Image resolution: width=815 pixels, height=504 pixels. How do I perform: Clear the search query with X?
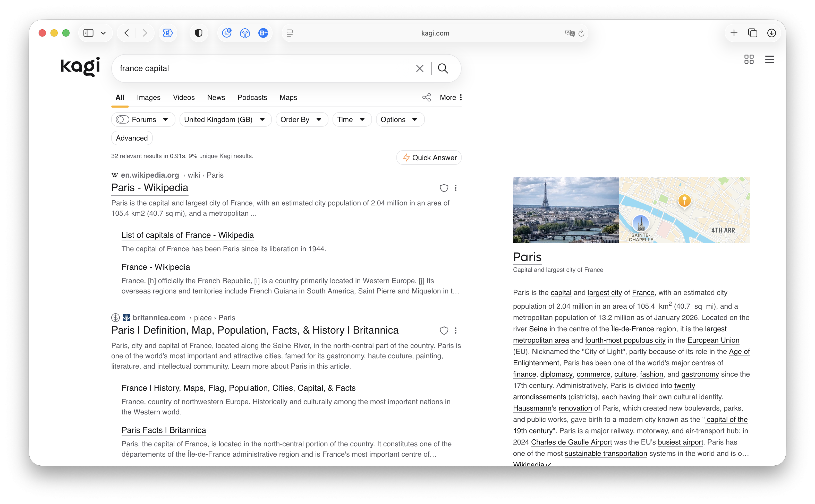tap(420, 68)
